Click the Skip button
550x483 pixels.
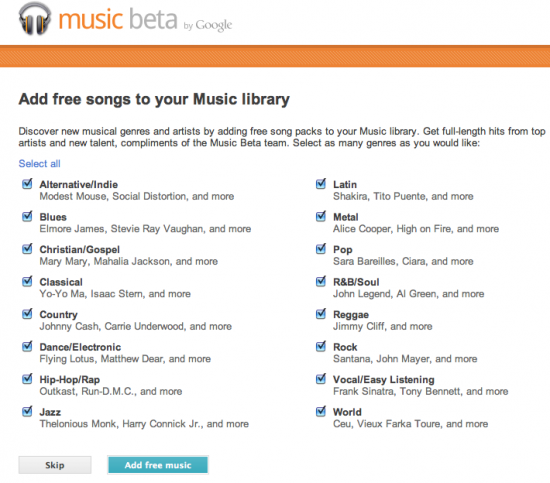point(55,465)
